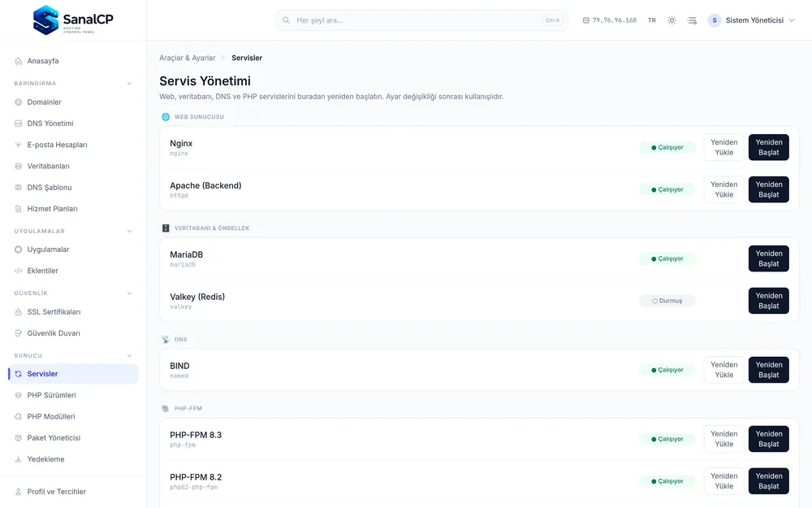Click the Güvenlik Duvarı shield icon
The width and height of the screenshot is (812, 508).
point(18,333)
